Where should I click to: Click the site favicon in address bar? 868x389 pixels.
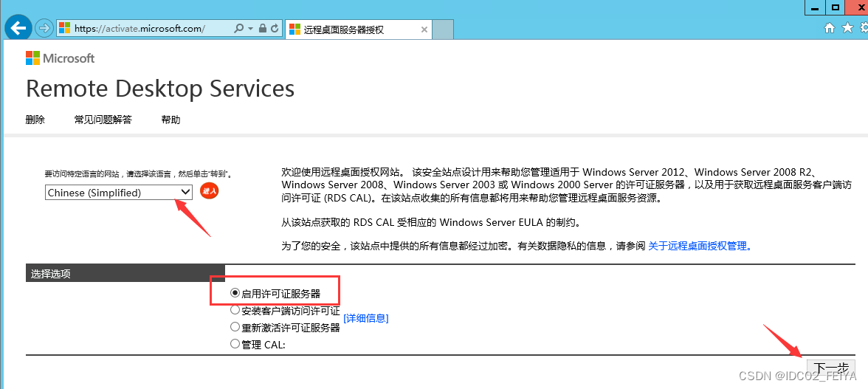coord(65,27)
